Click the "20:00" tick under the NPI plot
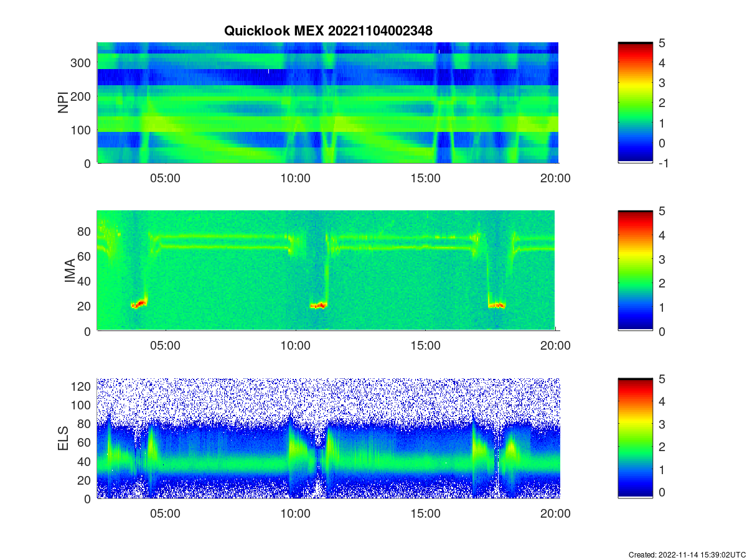 [555, 178]
